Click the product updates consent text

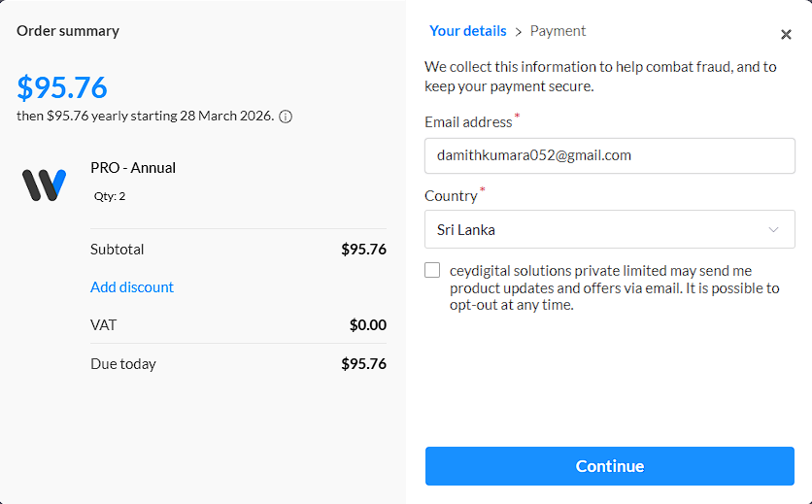pos(614,287)
